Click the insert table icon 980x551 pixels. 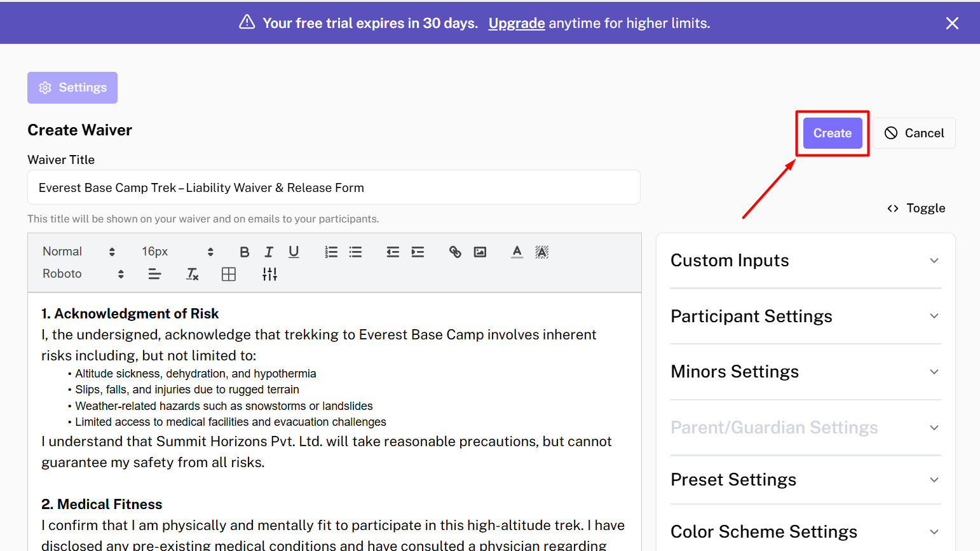pyautogui.click(x=229, y=275)
